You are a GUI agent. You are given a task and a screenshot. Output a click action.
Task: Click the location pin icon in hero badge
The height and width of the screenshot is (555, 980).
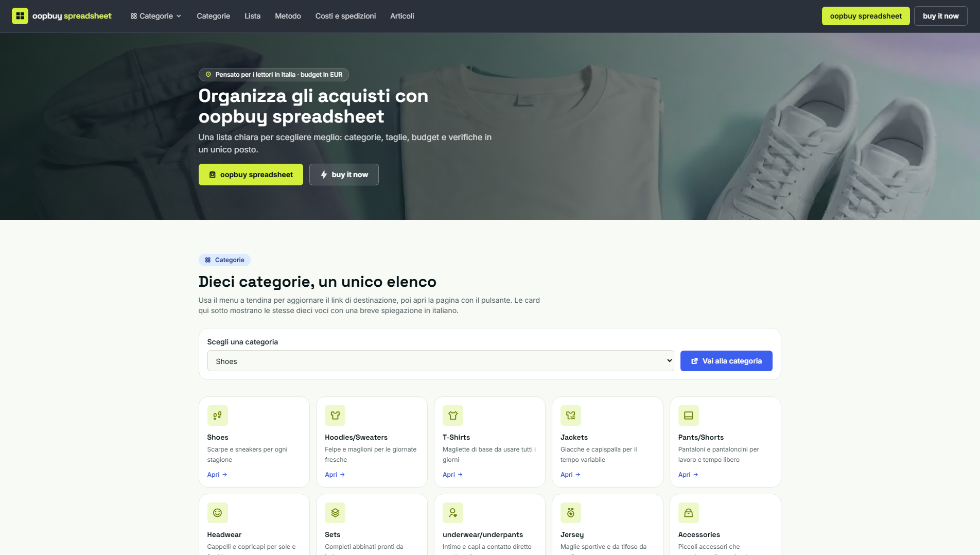point(208,75)
